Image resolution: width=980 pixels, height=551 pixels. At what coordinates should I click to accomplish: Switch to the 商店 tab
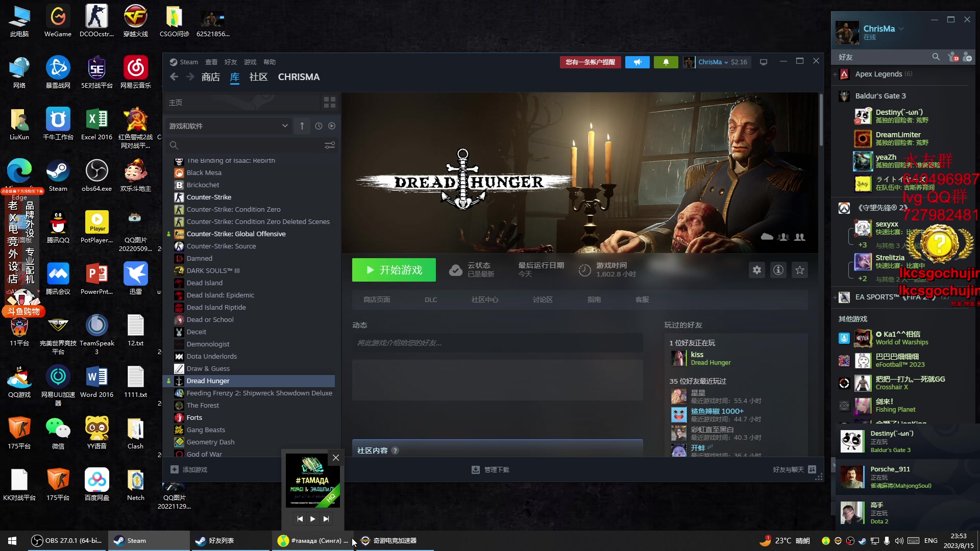(x=210, y=77)
